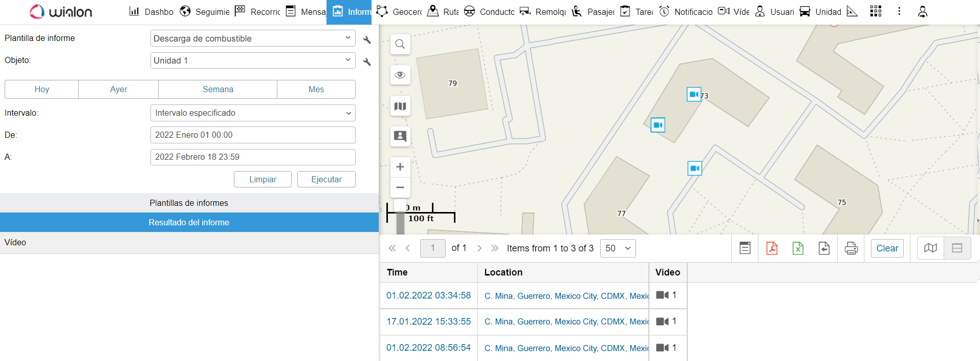Screen dimensions: 980x361
Task: Export the report to PDF
Action: [772, 248]
